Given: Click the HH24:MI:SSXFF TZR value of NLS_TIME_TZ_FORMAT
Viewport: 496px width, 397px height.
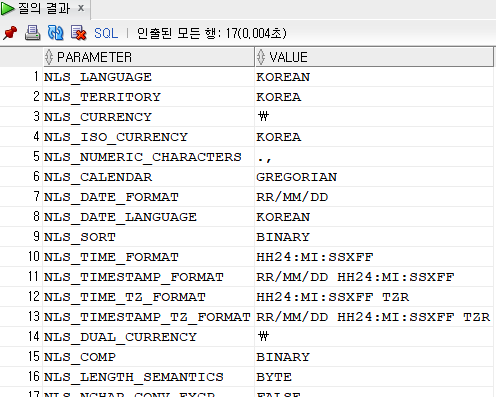Looking at the screenshot, I should coord(374,297).
